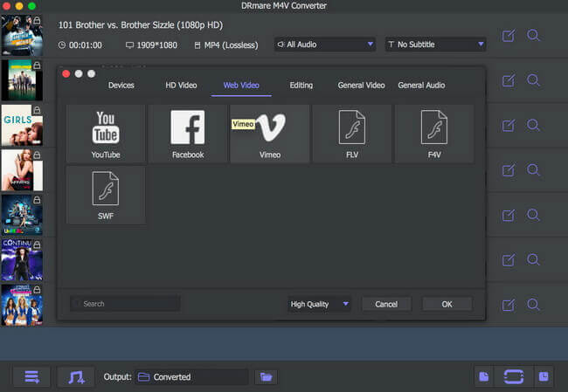This screenshot has height=392, width=568.
Task: Edit the Brother vs. Brother video
Action: point(509,36)
